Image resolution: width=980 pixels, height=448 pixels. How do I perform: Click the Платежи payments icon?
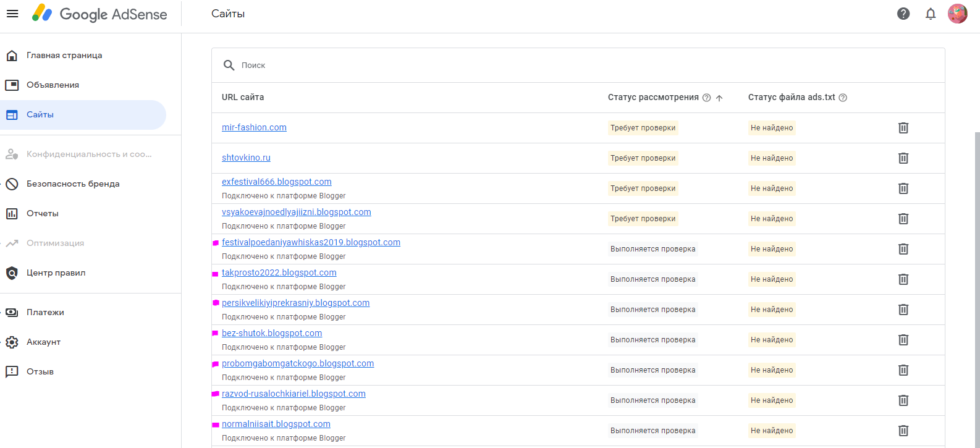pyautogui.click(x=12, y=313)
